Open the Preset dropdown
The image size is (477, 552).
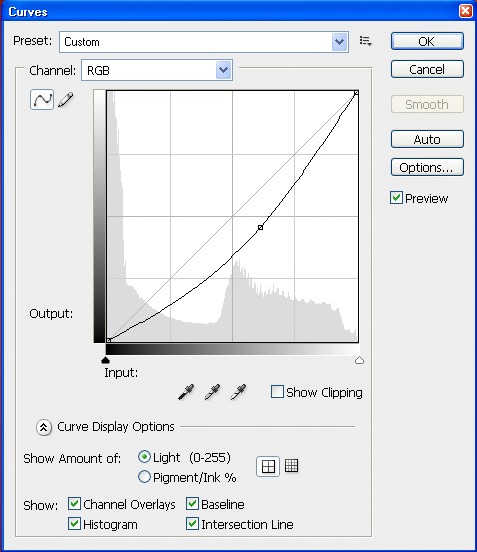pyautogui.click(x=204, y=42)
